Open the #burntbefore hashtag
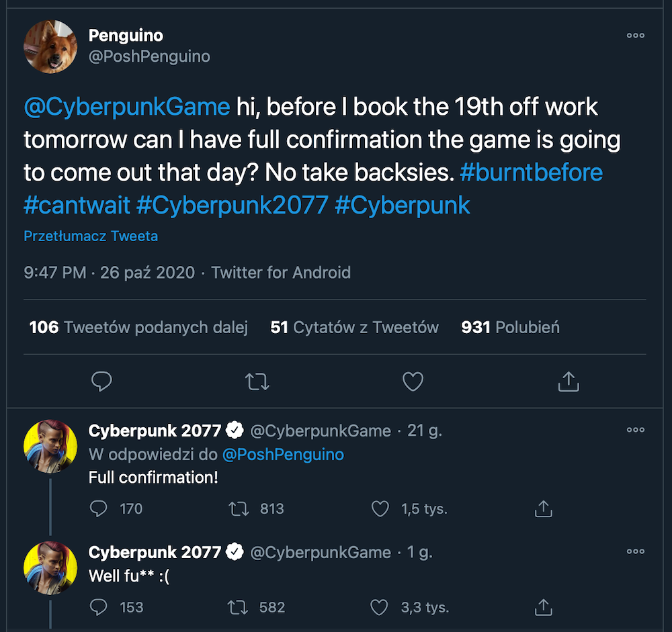Screen dimensions: 672x632 coord(531,172)
